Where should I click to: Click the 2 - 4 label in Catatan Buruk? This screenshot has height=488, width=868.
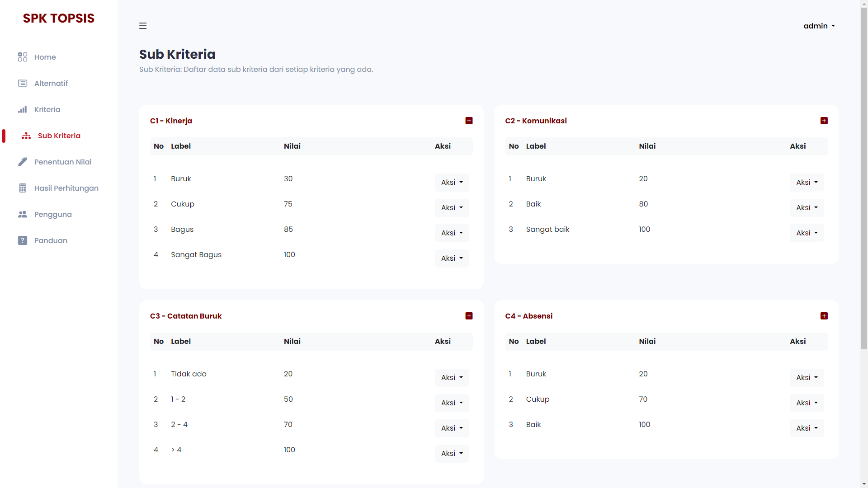(x=179, y=425)
